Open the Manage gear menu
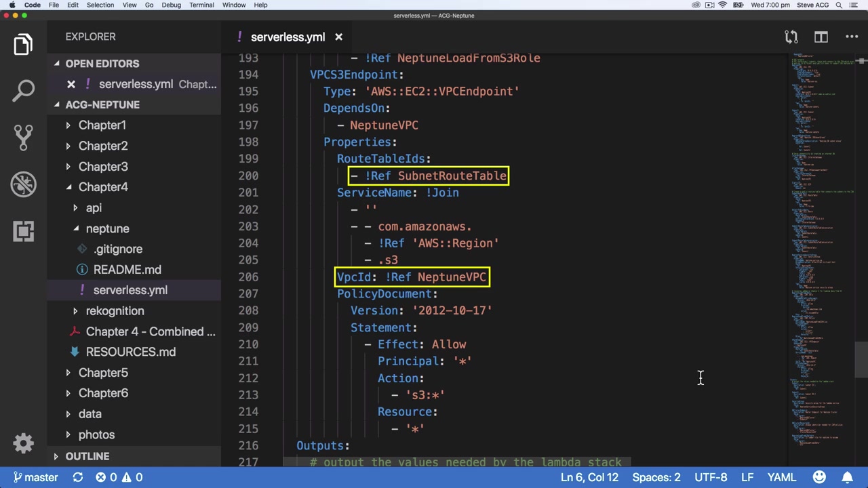 click(x=23, y=443)
